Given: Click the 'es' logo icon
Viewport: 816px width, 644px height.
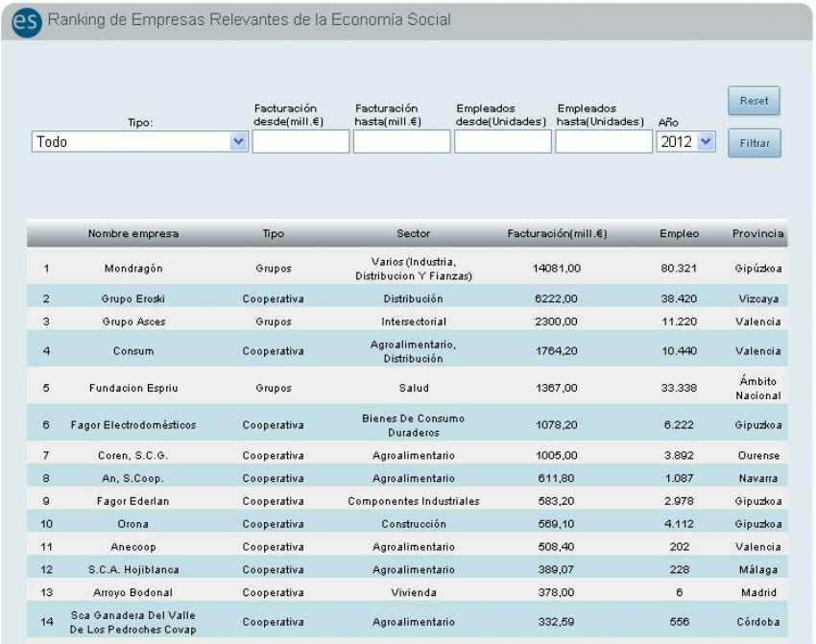Looking at the screenshot, I should coord(26,22).
